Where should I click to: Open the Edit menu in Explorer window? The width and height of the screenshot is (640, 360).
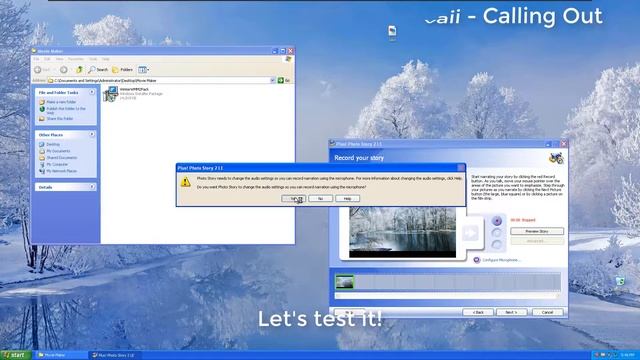[x=47, y=59]
